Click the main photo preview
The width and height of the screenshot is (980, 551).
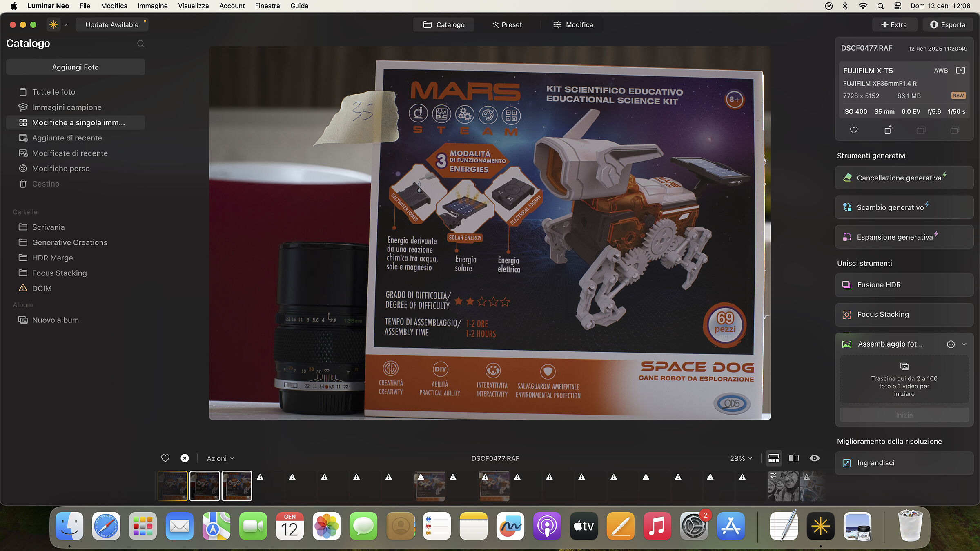[490, 233]
